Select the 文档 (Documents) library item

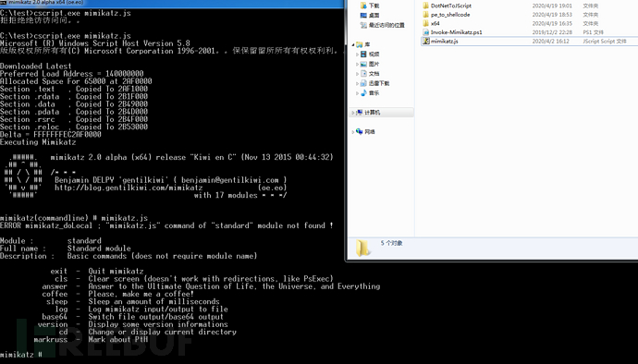point(370,74)
